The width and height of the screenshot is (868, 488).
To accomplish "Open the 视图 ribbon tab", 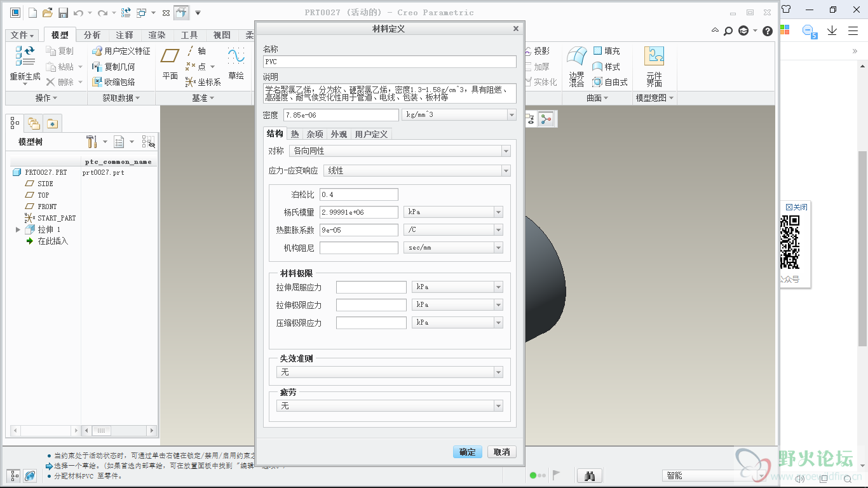I will 222,35.
